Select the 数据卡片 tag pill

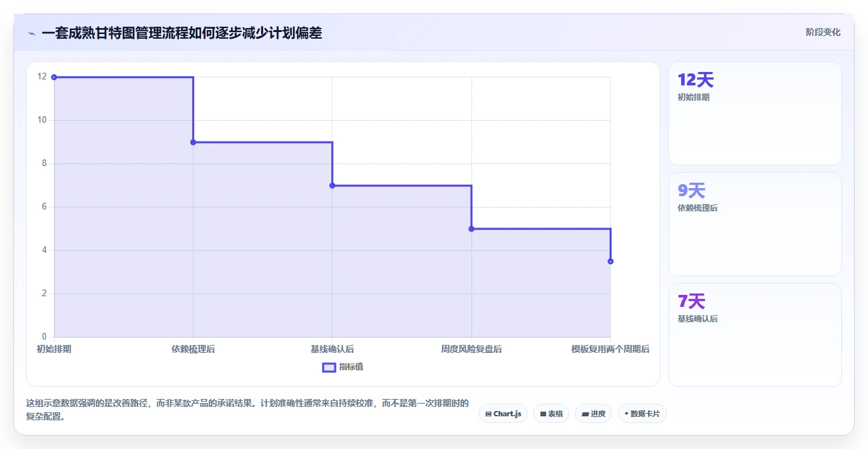click(642, 414)
